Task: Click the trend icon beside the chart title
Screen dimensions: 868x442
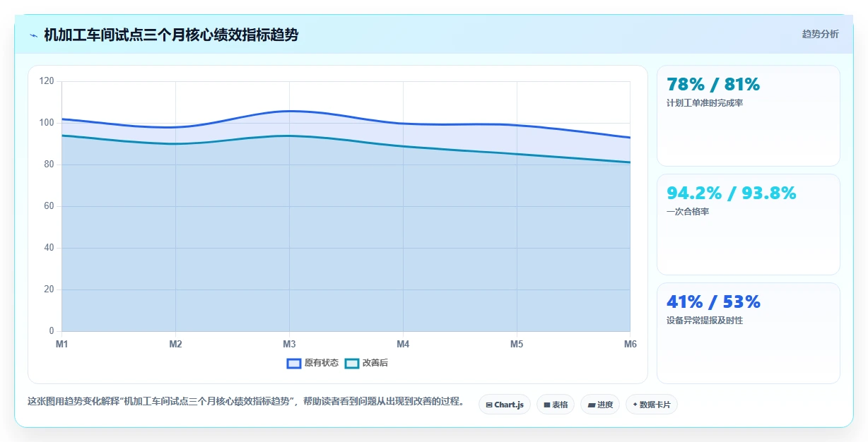Action: click(33, 35)
